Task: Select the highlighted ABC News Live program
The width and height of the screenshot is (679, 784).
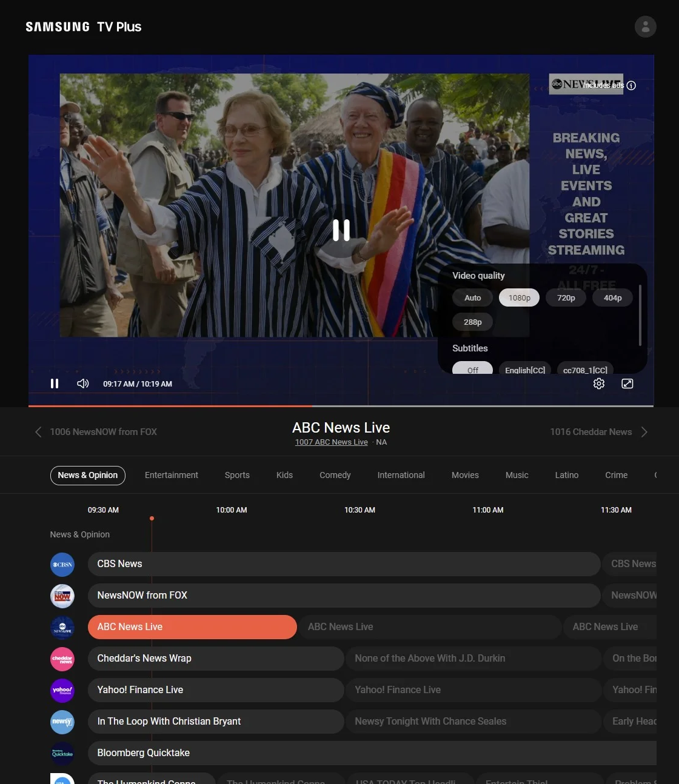Action: coord(192,627)
